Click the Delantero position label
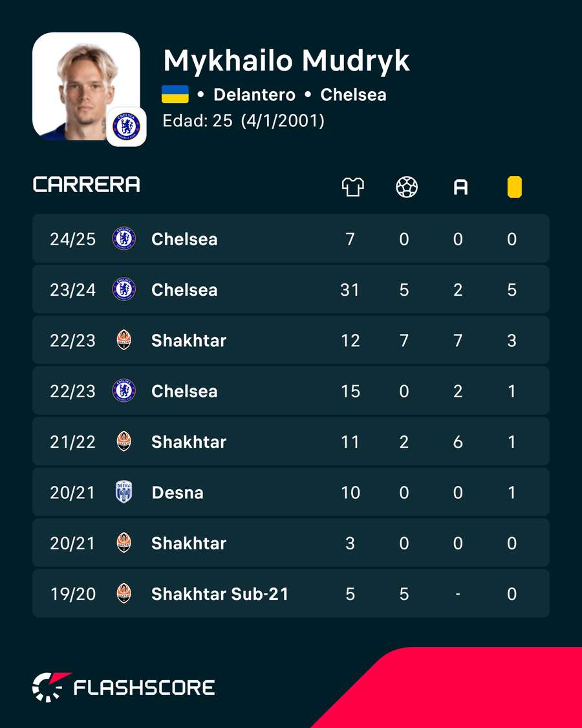The image size is (582, 728). pos(254,94)
